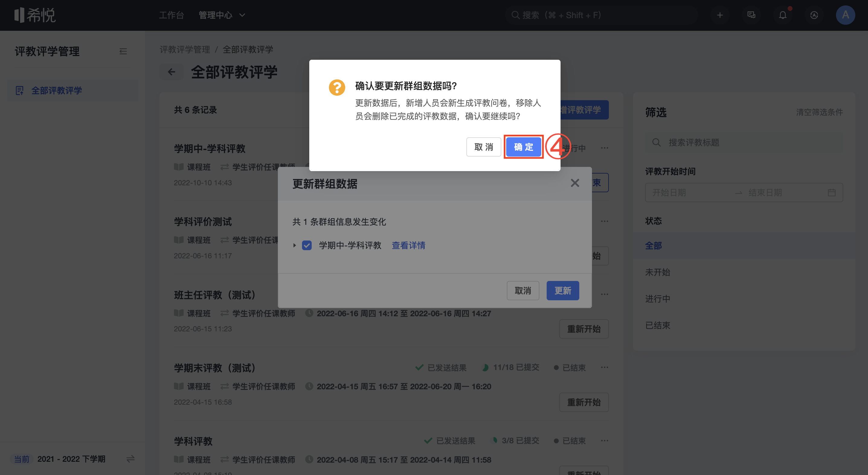Image resolution: width=868 pixels, height=475 pixels.
Task: Open the 学期末评教（测试） record title
Action: [215, 368]
